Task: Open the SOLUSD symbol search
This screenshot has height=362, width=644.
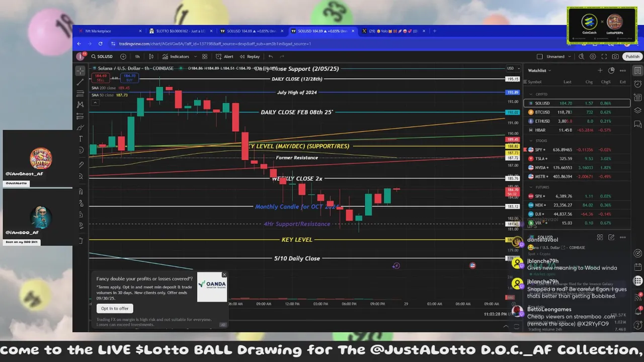Action: (102, 56)
